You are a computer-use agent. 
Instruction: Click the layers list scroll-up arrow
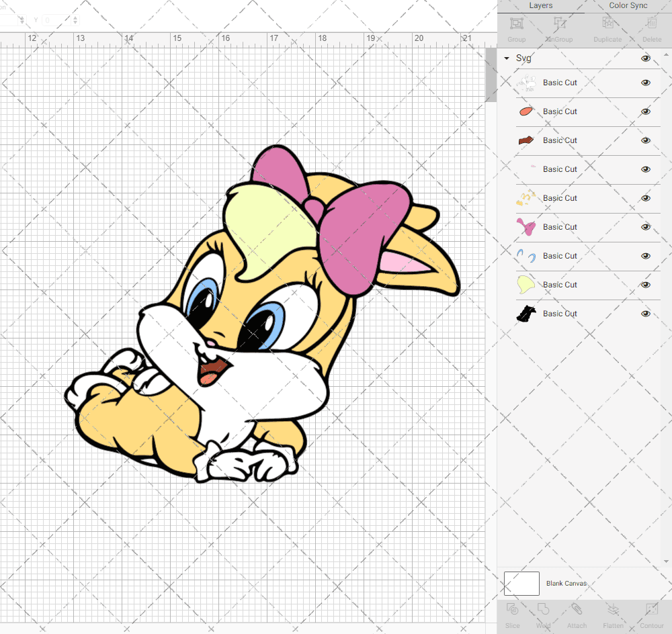[665, 55]
